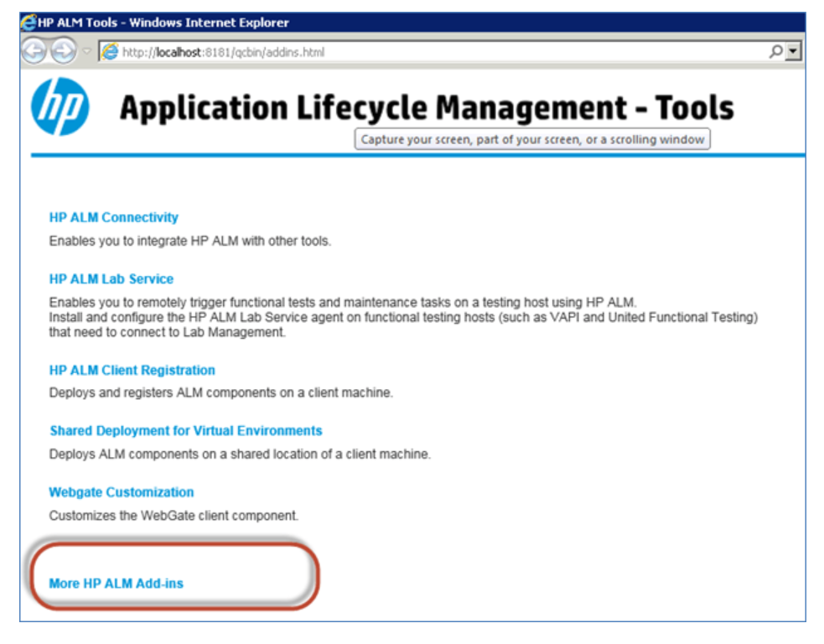Open the HP ALM Lab Service link
This screenshot has height=644, width=824.
point(111,278)
